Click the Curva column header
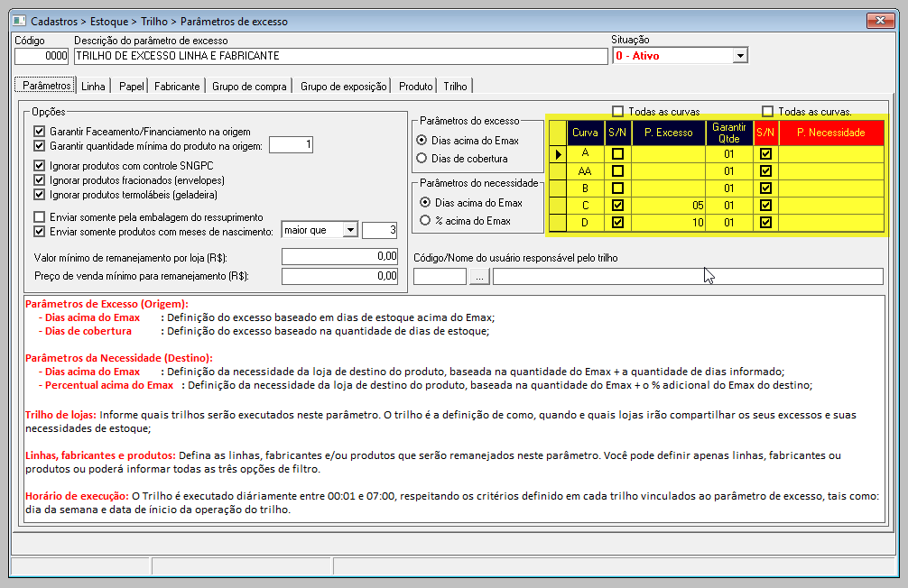 585,133
